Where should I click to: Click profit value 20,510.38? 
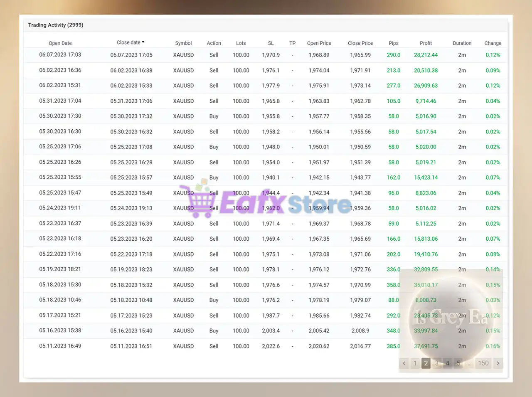point(426,70)
